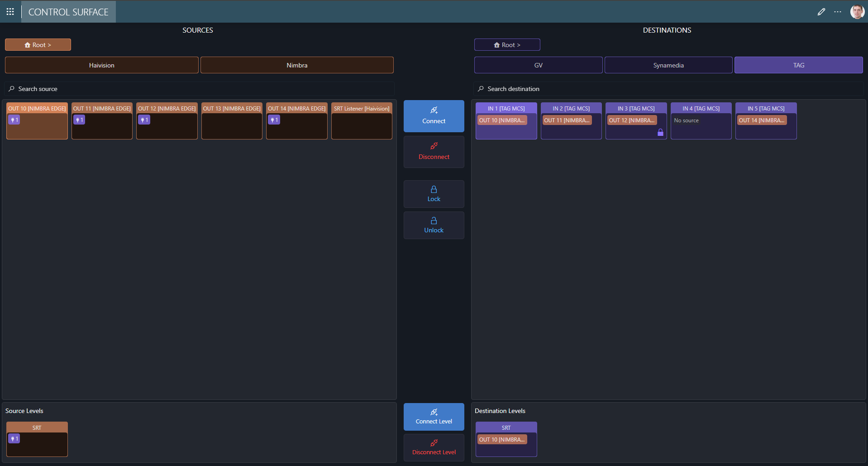Open the ellipsis more-options menu
Viewport: 868px width, 466px height.
(838, 11)
